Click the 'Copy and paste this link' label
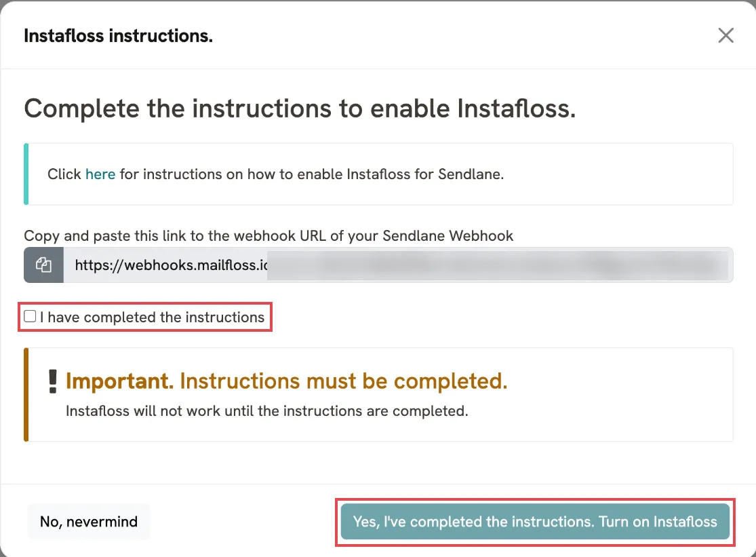The height and width of the screenshot is (557, 756). (268, 236)
